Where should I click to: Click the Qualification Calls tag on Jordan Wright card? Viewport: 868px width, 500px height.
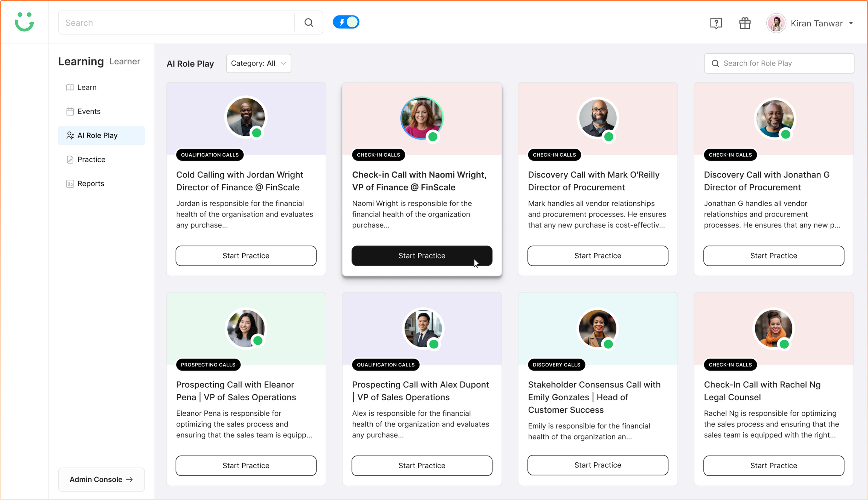coord(210,155)
